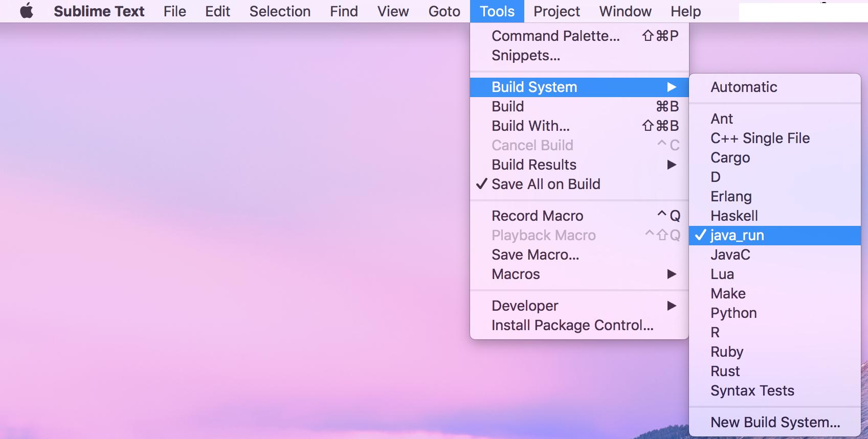Open the Build System submenu
868x439 pixels.
[x=534, y=87]
